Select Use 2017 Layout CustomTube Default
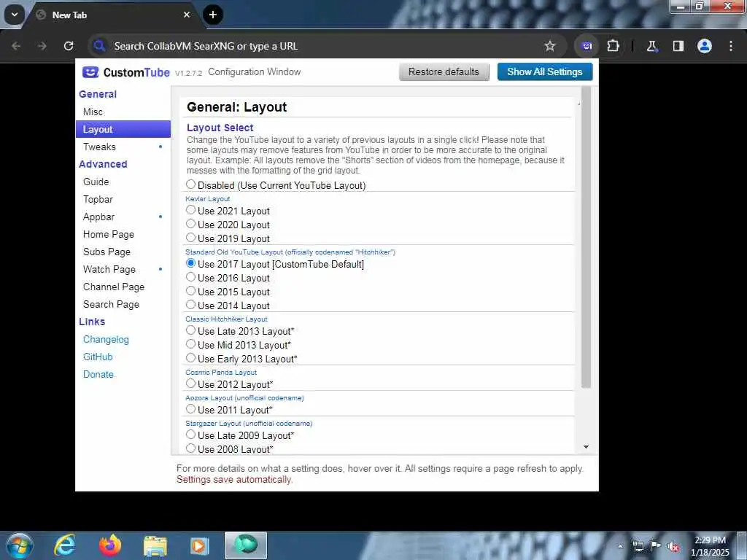Viewport: 747px width, 560px height. point(190,262)
